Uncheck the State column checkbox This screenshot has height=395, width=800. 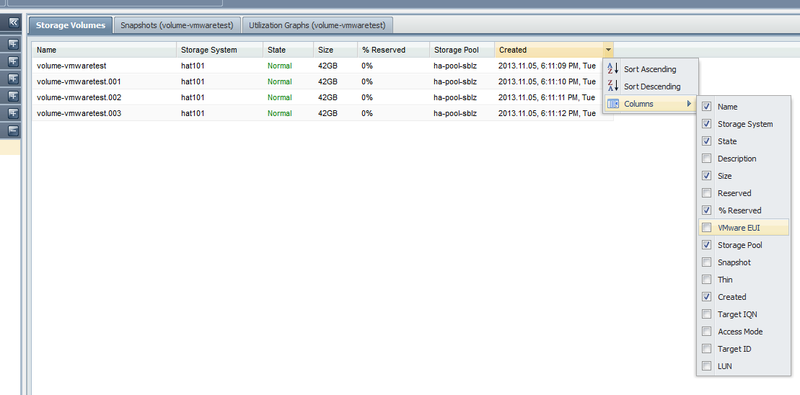[707, 141]
